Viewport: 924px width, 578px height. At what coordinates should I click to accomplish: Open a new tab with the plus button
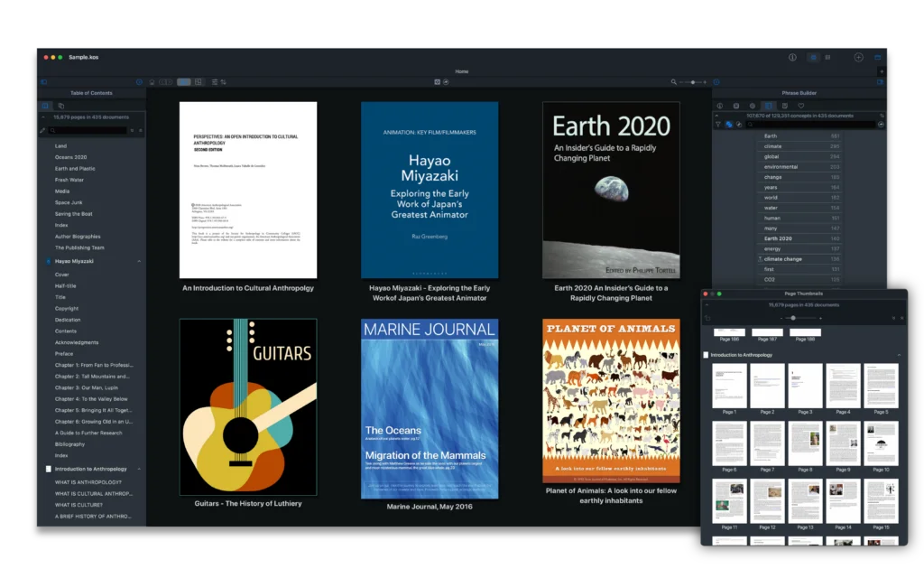[881, 71]
